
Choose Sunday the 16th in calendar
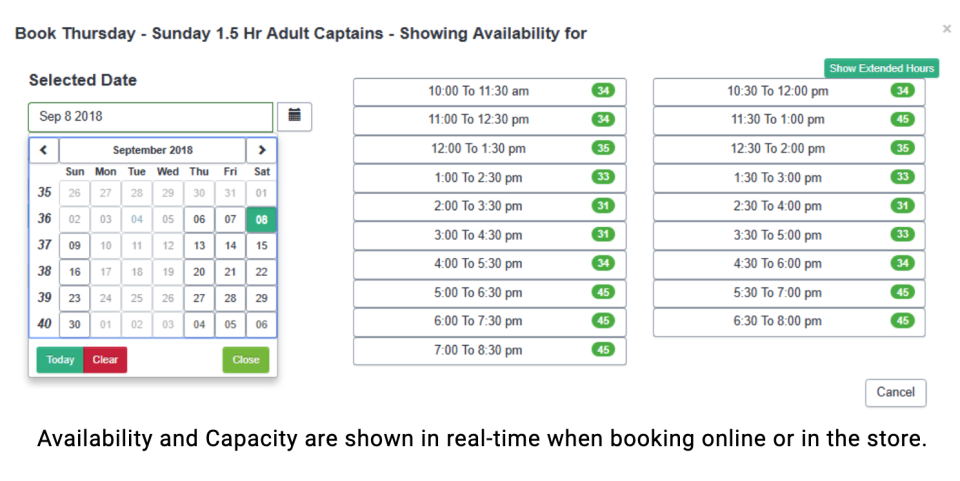[x=74, y=272]
